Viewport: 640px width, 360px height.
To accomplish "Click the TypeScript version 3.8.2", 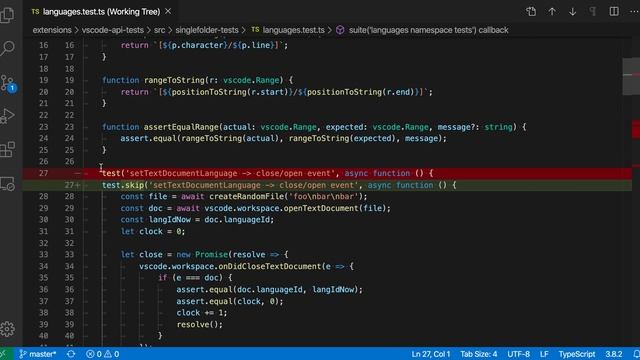I will [613, 354].
